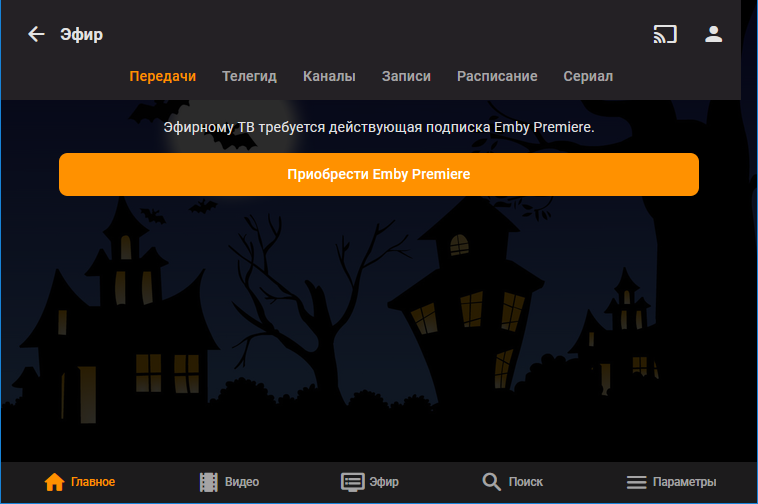Switch to the Записи tab
Viewport: 758px width, 504px height.
pos(406,76)
